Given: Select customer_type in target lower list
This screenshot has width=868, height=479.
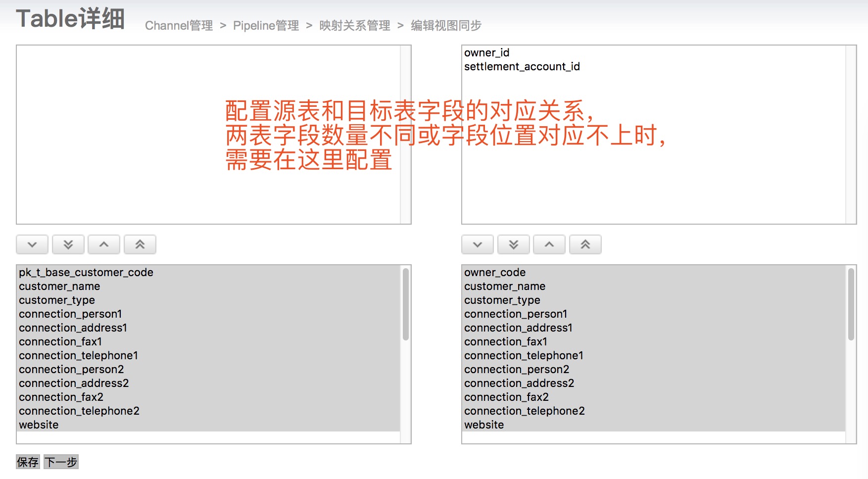Looking at the screenshot, I should click(654, 300).
